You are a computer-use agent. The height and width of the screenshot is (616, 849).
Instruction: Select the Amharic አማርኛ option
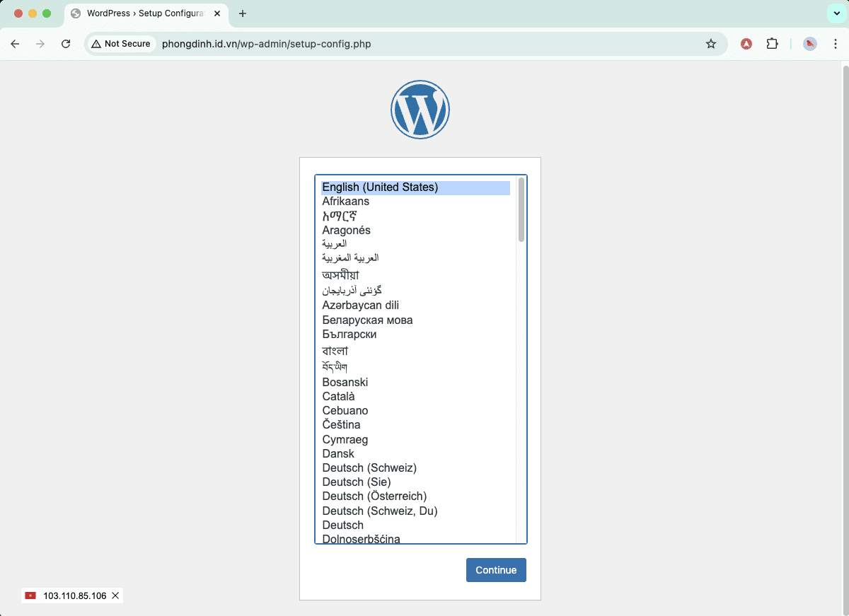[415, 216]
